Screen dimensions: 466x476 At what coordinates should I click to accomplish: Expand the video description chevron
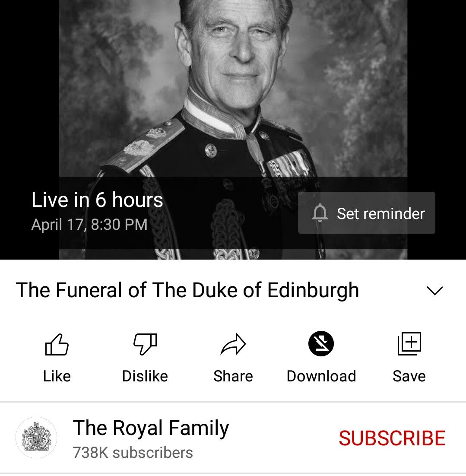(x=435, y=291)
